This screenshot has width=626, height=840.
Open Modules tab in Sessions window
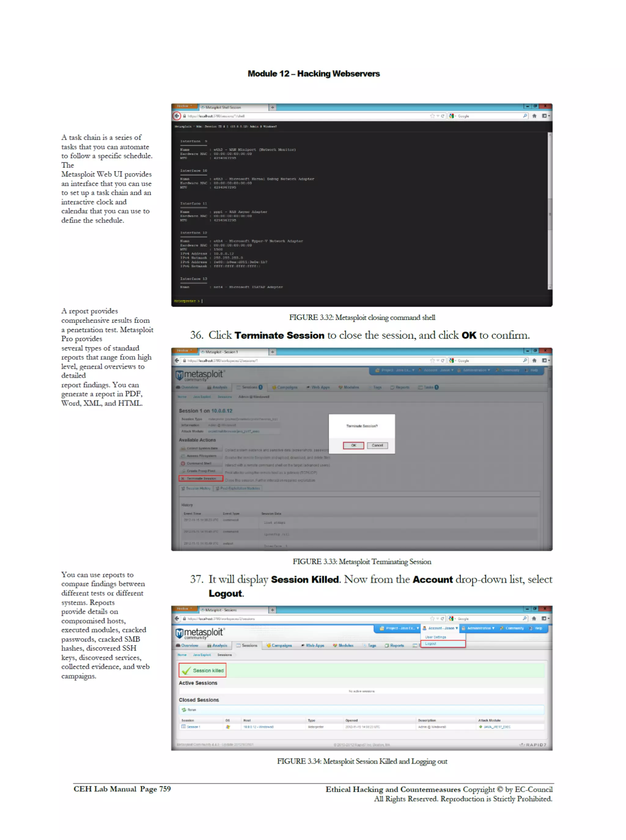343,645
